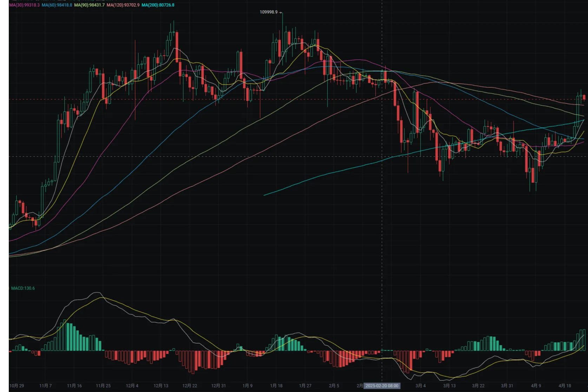This screenshot has height=392, width=588.
Task: Select the MA(90) moving average label
Action: click(90, 5)
